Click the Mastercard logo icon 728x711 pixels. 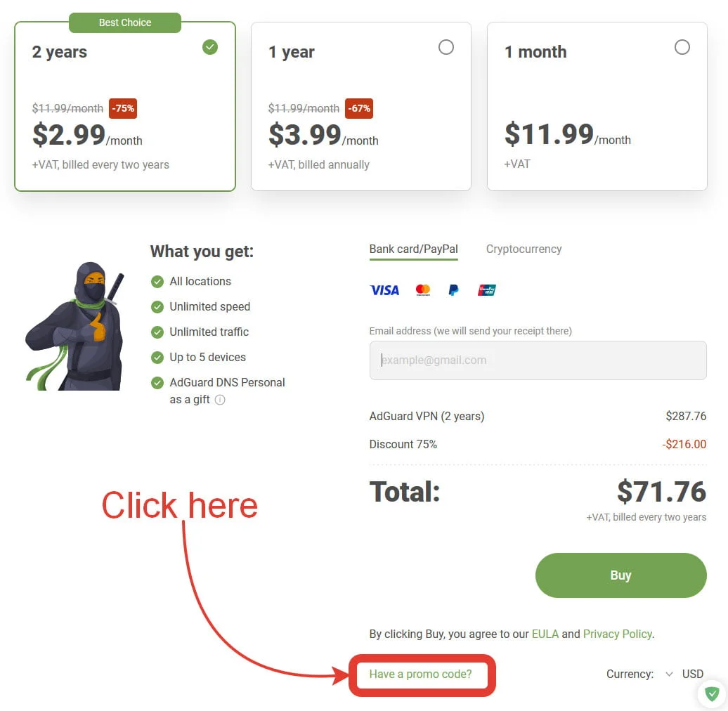click(x=422, y=290)
